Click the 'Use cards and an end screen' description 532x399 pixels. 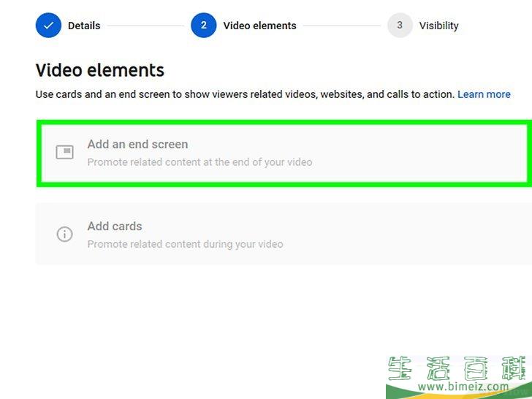pyautogui.click(x=245, y=94)
